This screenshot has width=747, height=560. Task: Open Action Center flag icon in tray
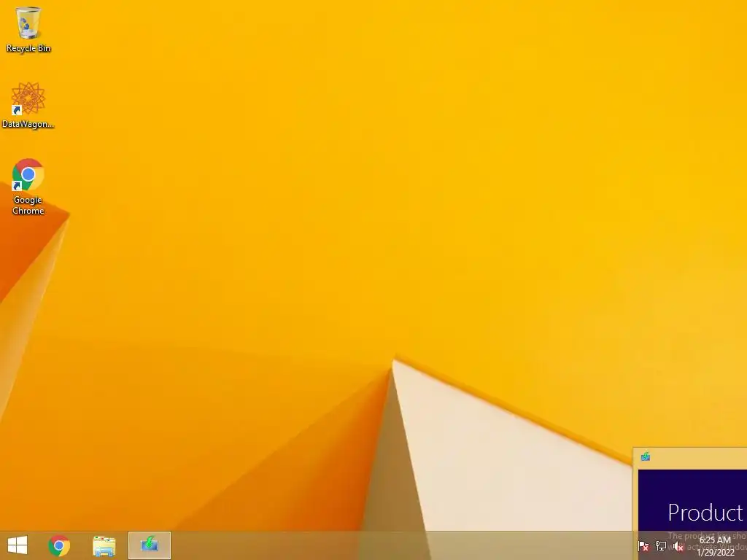[x=643, y=546]
